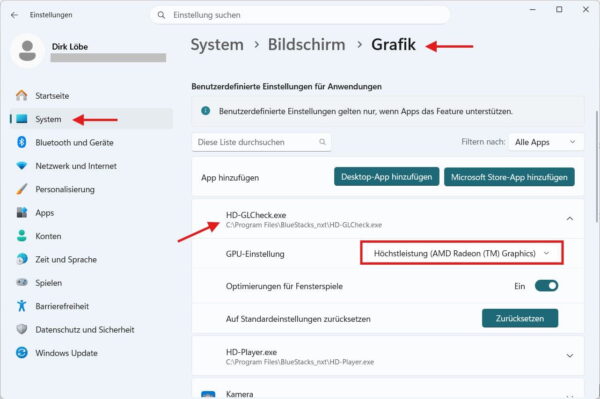Click the Netzwerk und Internet wifi icon

(21, 166)
